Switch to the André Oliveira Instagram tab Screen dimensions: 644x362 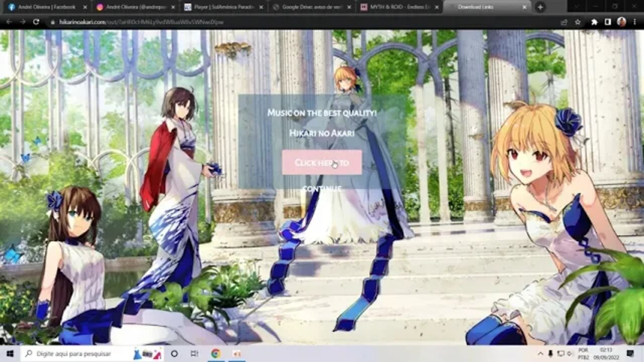[135, 7]
